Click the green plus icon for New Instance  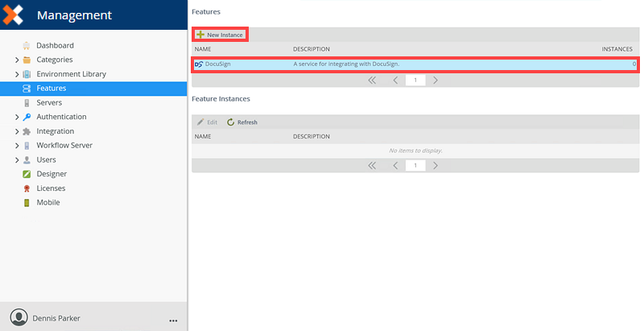pyautogui.click(x=200, y=35)
